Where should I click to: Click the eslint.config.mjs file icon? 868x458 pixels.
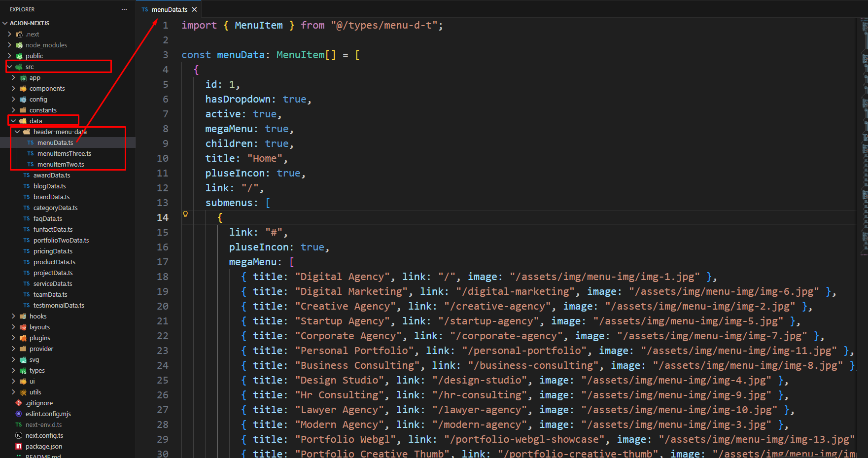[19, 414]
